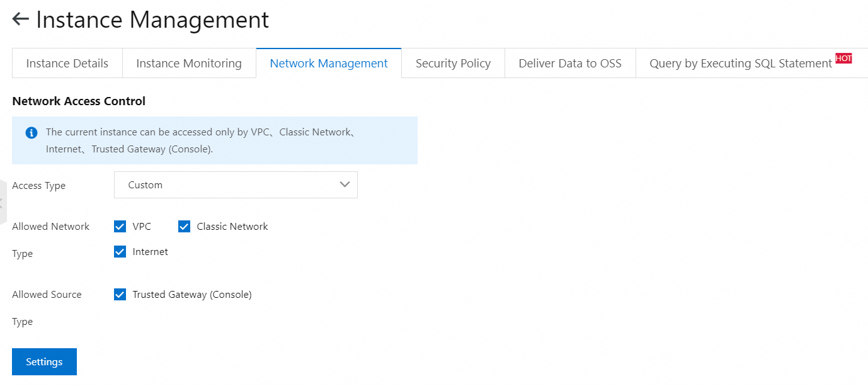Toggle the VPC checkbox
Screen dimensions: 868x386
pos(120,227)
